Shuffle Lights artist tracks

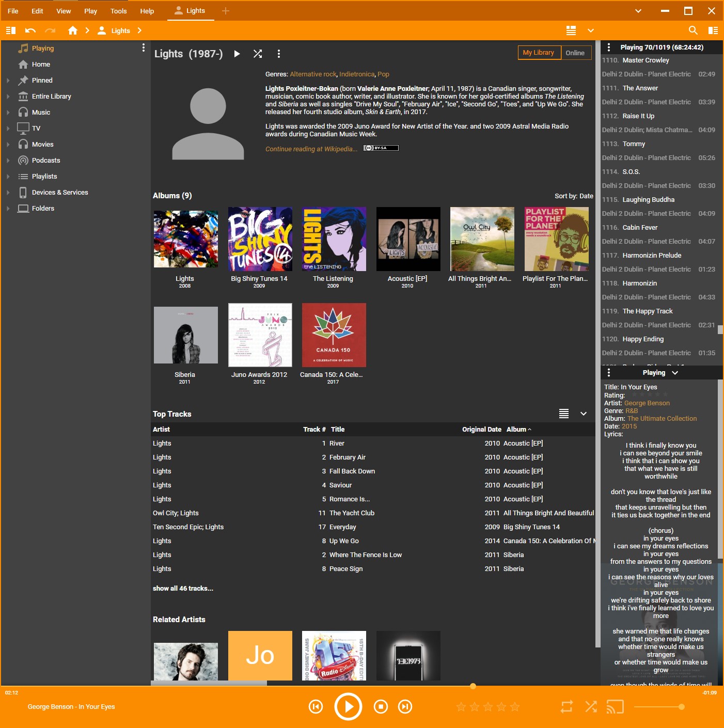coord(258,54)
